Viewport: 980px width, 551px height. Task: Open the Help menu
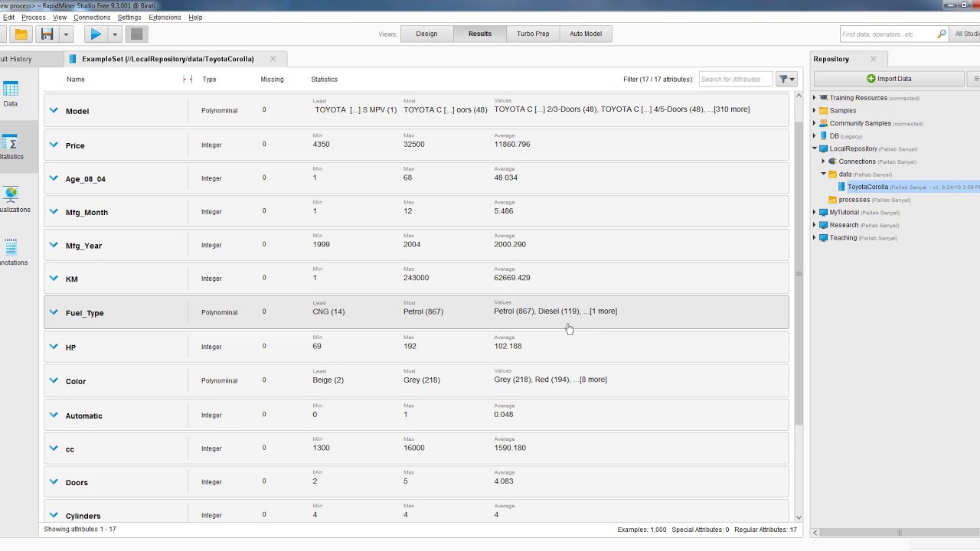[x=195, y=17]
